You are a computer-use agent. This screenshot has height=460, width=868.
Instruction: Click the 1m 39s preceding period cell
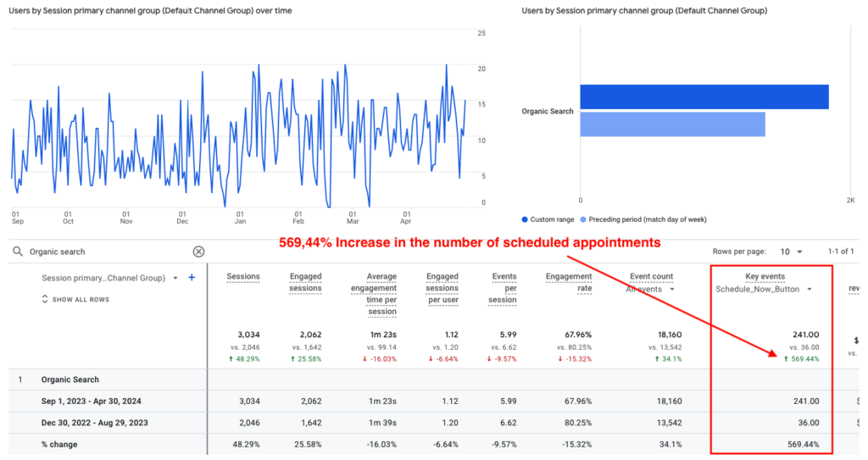pos(382,423)
